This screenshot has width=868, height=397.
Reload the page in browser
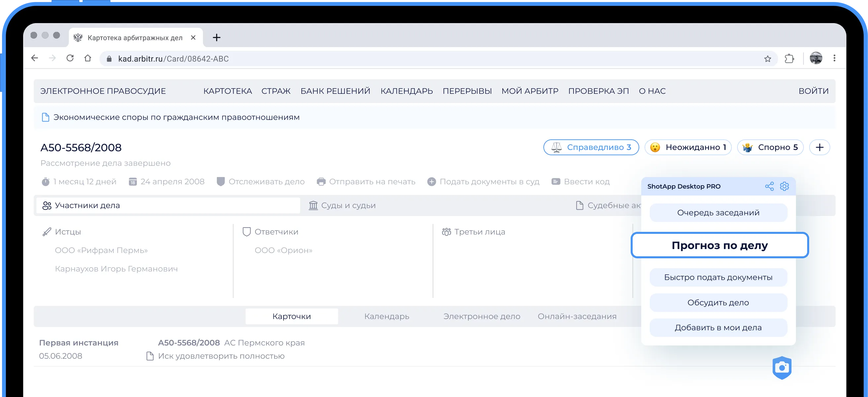(70, 58)
